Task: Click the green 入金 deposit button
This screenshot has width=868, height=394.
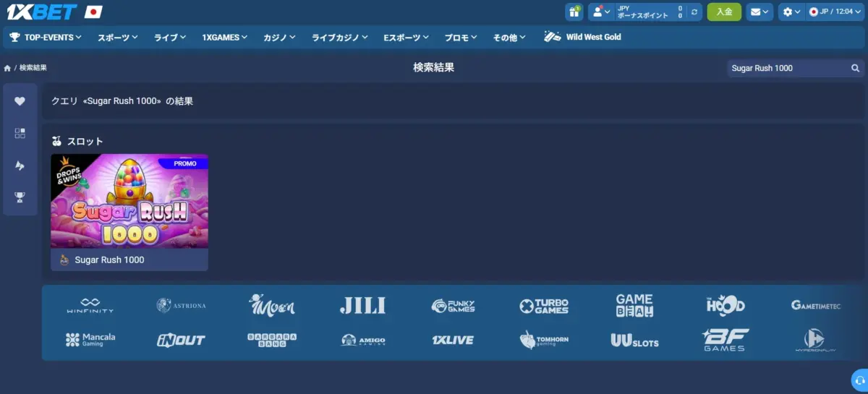Action: [724, 12]
